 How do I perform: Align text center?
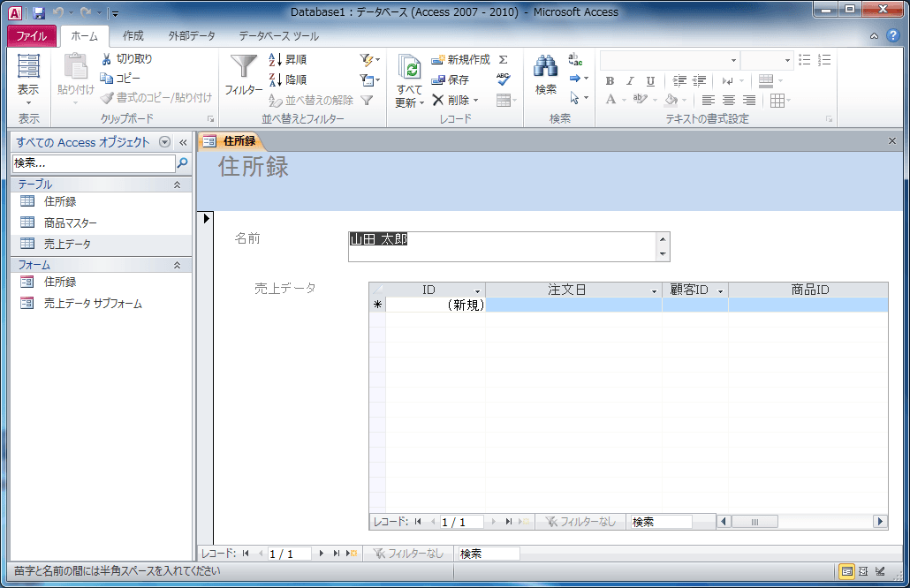tap(729, 101)
